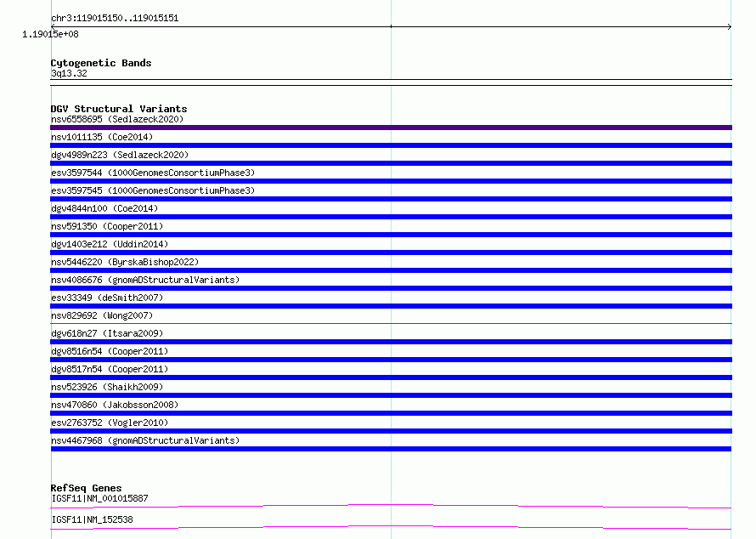
Task: Click dgv8516n54 (Cooper2011) label
Action: [x=110, y=351]
